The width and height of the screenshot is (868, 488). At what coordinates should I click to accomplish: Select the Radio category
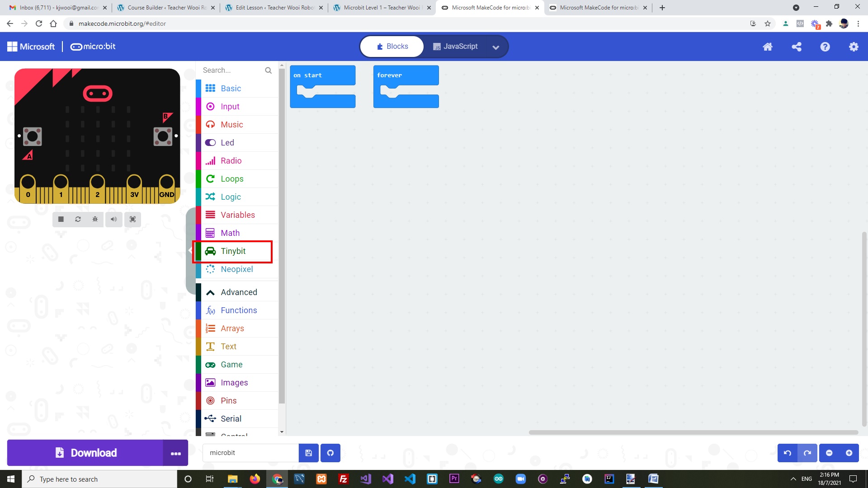click(x=231, y=160)
